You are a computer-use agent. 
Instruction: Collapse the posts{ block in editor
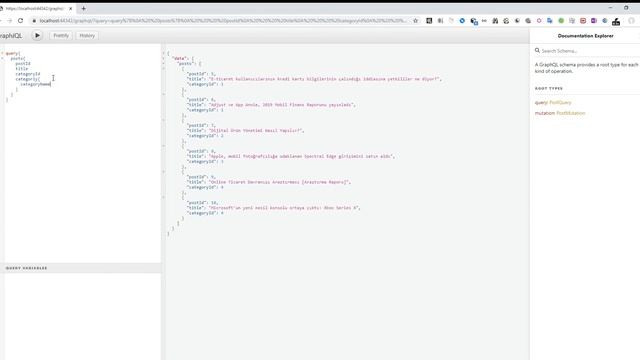pyautogui.click(x=2, y=58)
